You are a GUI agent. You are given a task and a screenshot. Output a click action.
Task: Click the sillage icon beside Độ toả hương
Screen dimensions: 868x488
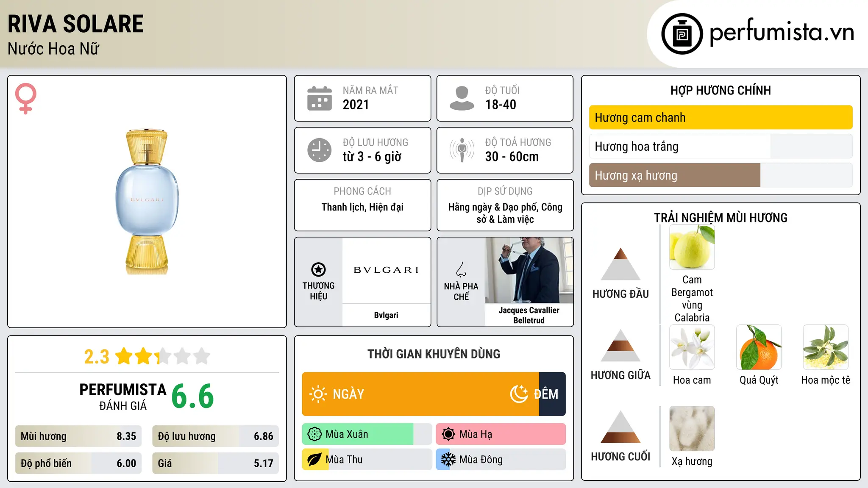[462, 150]
